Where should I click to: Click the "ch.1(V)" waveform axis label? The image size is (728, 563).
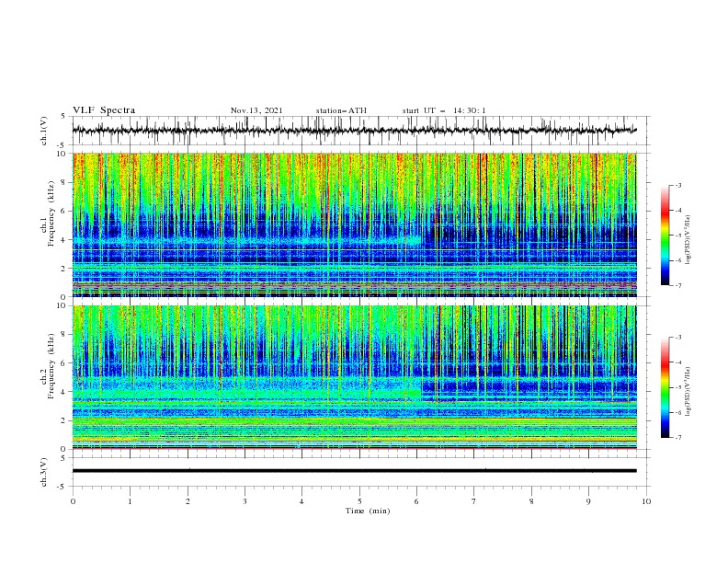coord(44,131)
